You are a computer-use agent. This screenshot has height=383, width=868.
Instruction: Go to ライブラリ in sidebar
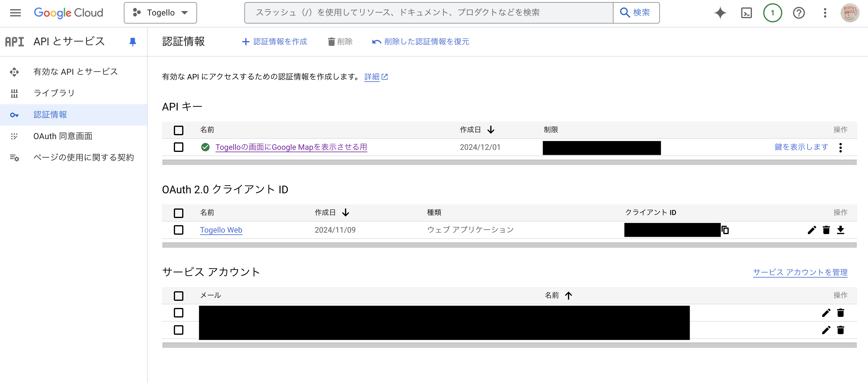tap(74, 93)
